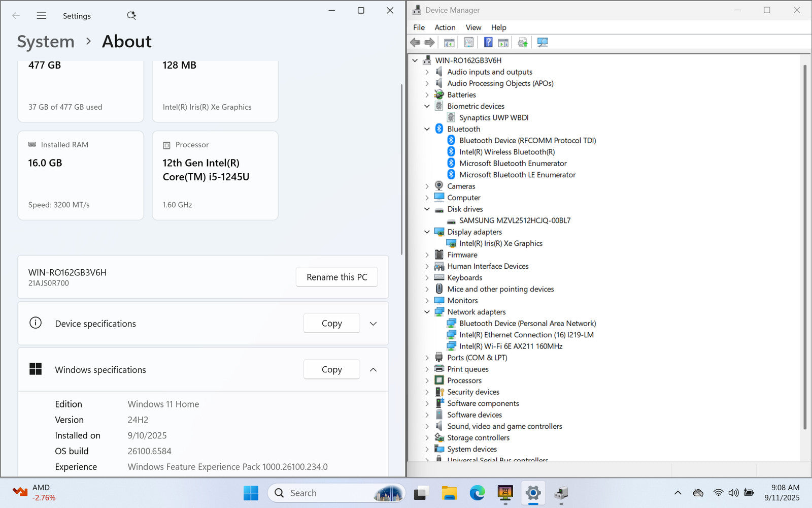Copy the Windows specifications

[331, 370]
